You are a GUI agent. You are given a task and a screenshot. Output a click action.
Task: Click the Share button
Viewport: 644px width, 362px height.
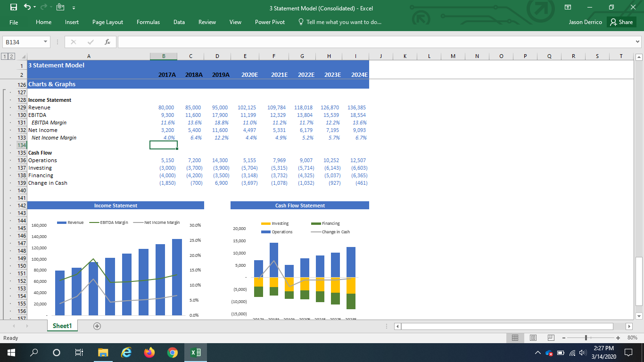621,22
